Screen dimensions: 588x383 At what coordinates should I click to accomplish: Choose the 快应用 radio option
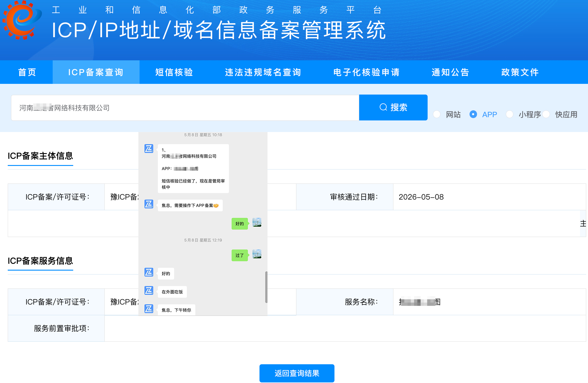(546, 114)
